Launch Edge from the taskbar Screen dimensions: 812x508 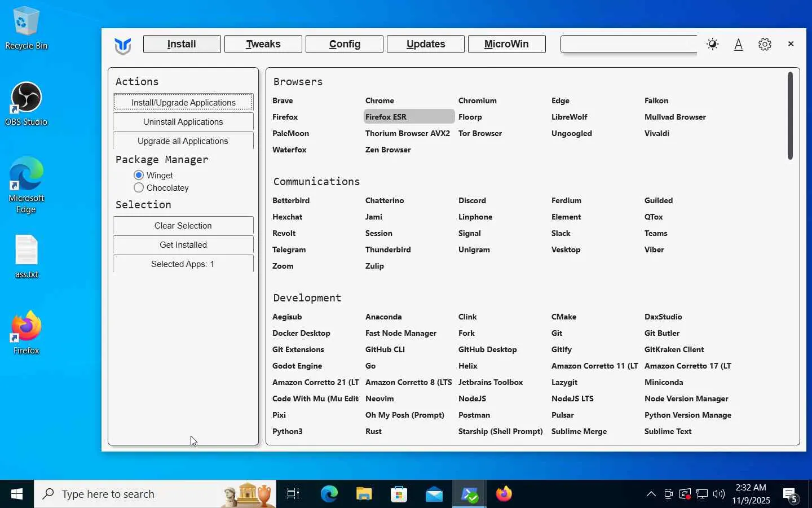coord(329,494)
